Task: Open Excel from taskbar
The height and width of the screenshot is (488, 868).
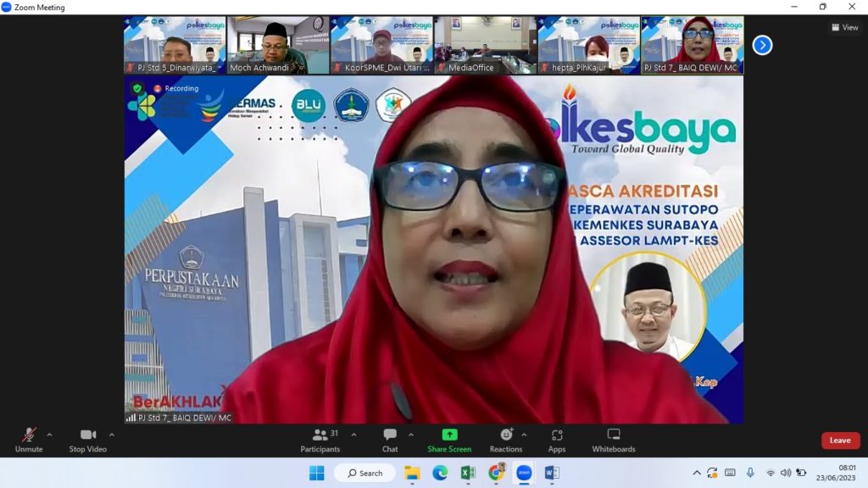Action: coord(468,473)
